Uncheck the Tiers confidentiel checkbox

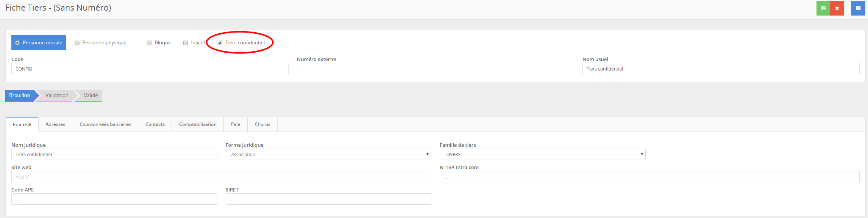[x=220, y=43]
